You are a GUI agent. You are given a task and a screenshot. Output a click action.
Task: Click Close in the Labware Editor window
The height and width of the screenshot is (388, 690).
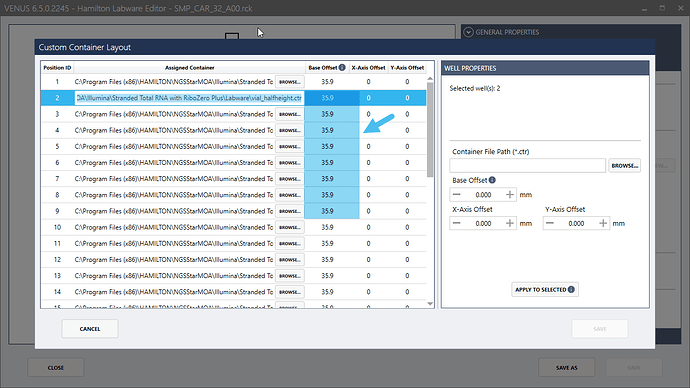tap(56, 367)
